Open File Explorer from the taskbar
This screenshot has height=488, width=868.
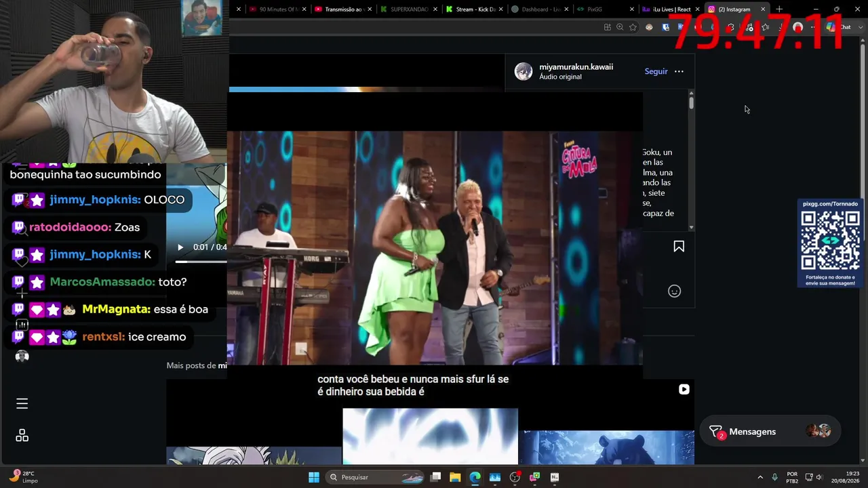455,477
